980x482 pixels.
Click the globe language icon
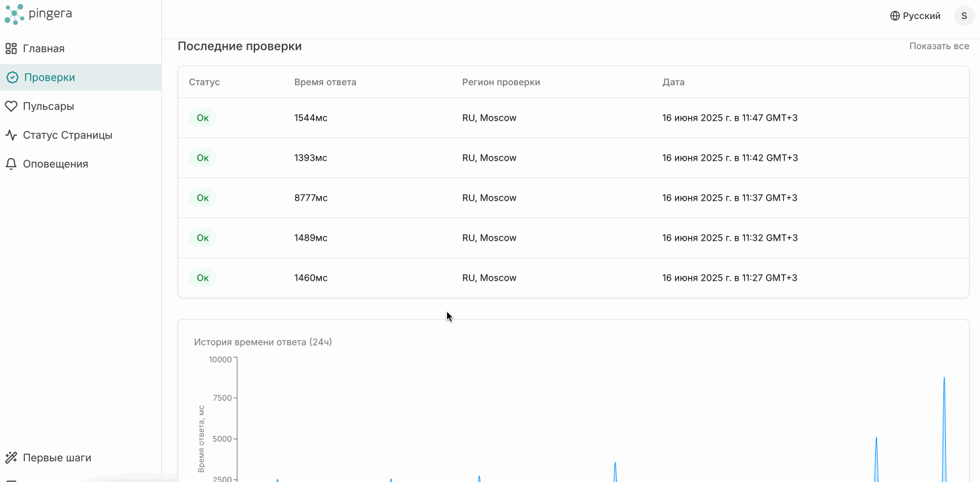coord(895,16)
